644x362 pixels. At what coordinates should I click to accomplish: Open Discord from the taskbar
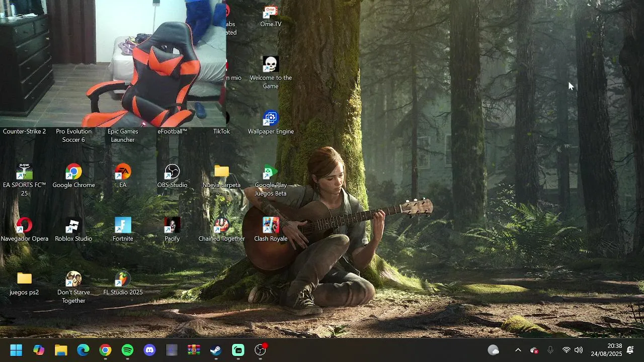(x=149, y=350)
